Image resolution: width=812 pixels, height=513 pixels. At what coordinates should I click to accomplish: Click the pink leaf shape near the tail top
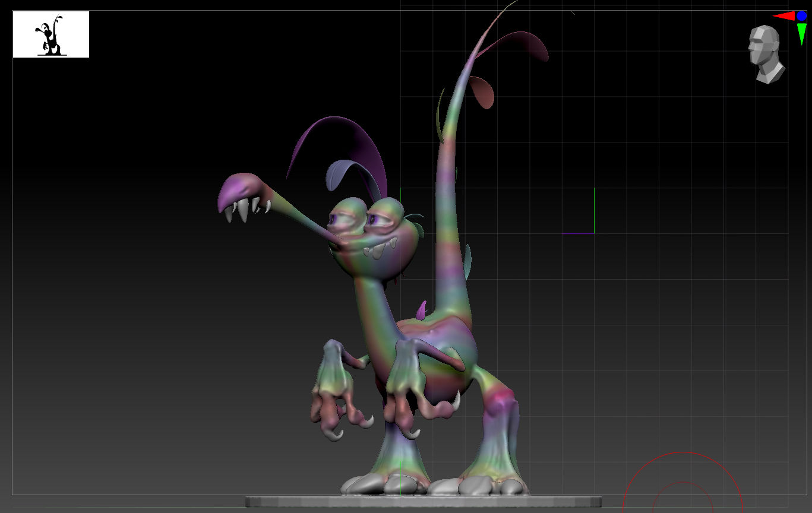(x=482, y=92)
